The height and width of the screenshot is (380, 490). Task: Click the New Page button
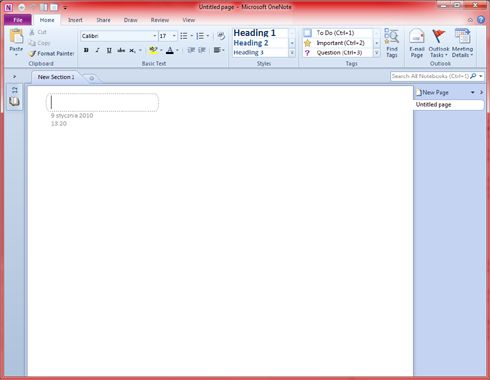pyautogui.click(x=432, y=92)
